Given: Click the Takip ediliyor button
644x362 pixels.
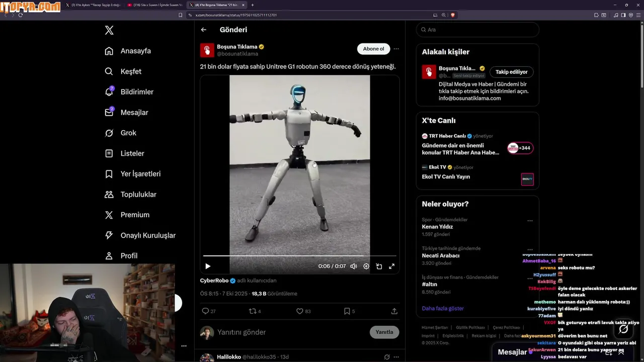Looking at the screenshot, I should click(x=512, y=72).
